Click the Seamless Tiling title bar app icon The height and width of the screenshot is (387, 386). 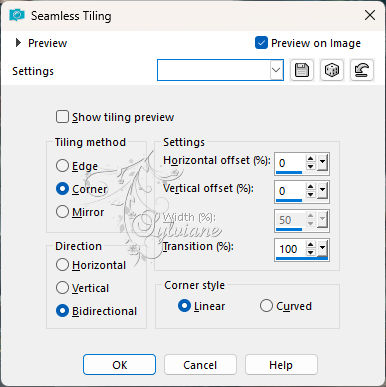[17, 15]
